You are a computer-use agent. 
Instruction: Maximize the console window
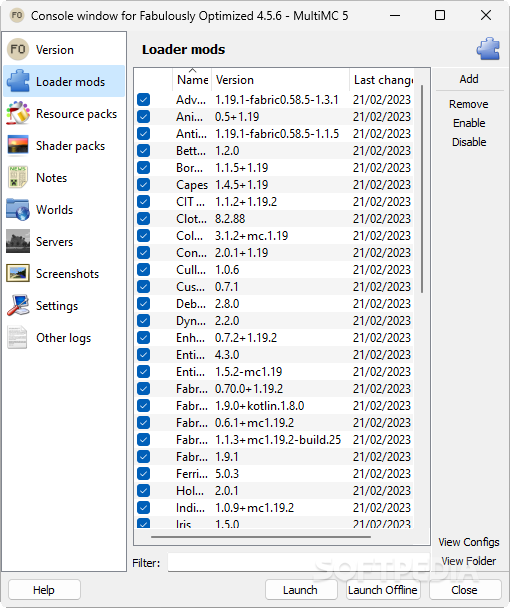(x=440, y=16)
